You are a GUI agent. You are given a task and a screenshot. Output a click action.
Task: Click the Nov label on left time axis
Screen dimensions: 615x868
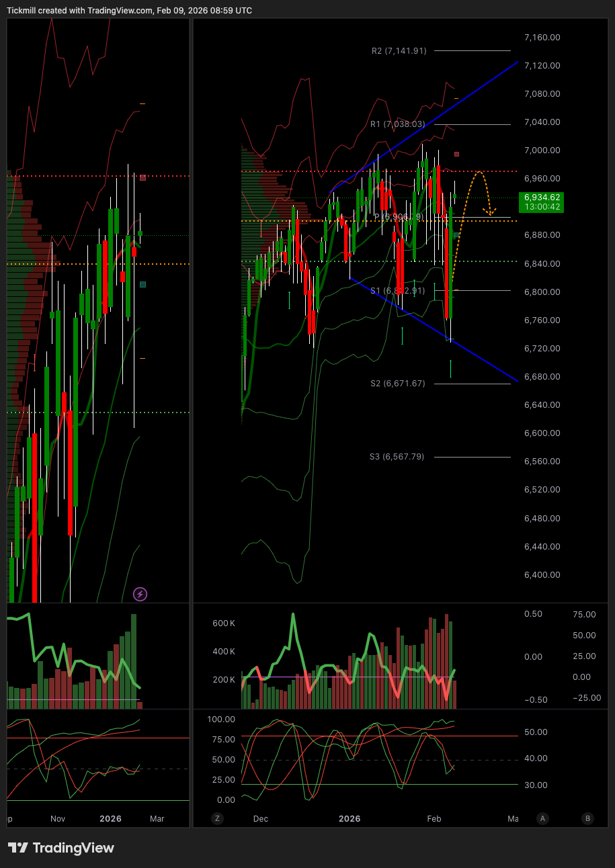tap(58, 819)
